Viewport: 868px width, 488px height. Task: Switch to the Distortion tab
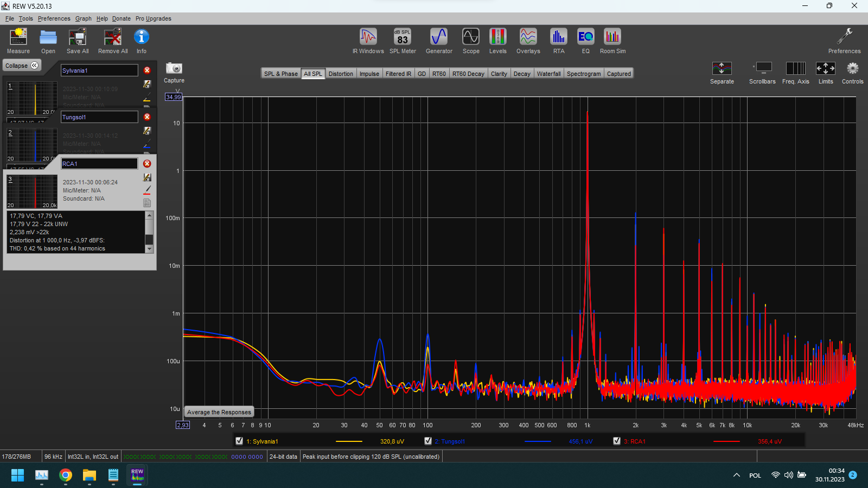coord(341,74)
